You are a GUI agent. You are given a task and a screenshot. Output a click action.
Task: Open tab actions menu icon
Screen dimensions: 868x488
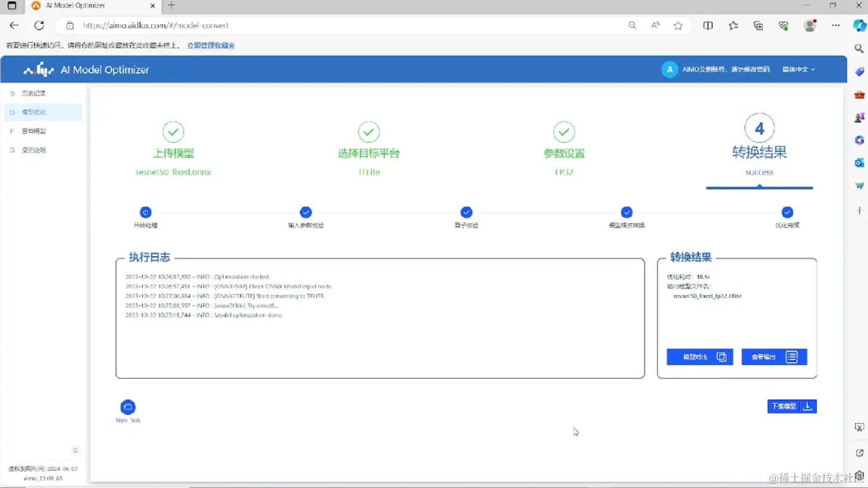coord(11,5)
